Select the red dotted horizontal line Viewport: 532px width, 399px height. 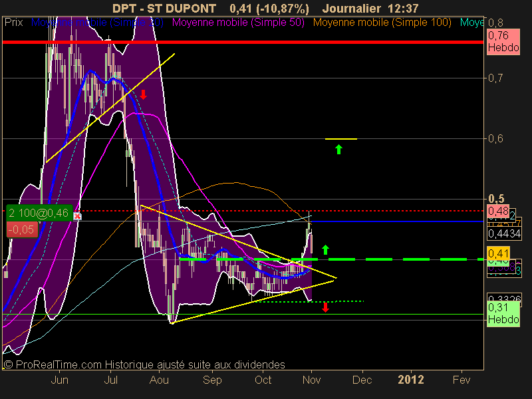pyautogui.click(x=243, y=211)
